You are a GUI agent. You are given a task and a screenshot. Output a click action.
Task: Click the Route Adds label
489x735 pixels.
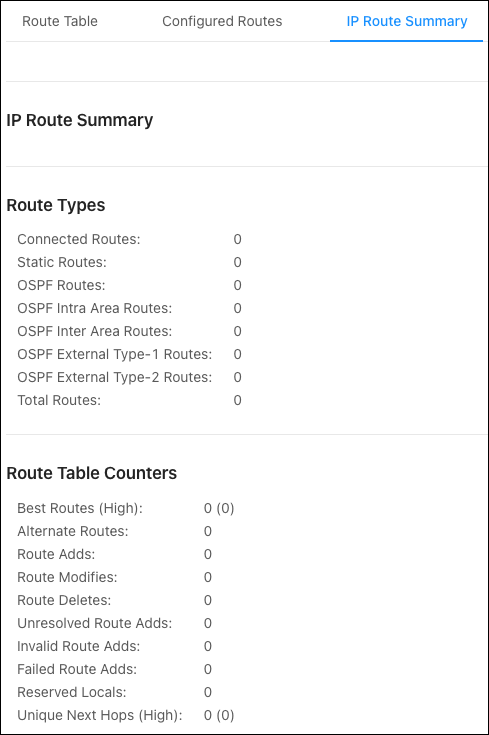[56, 554]
